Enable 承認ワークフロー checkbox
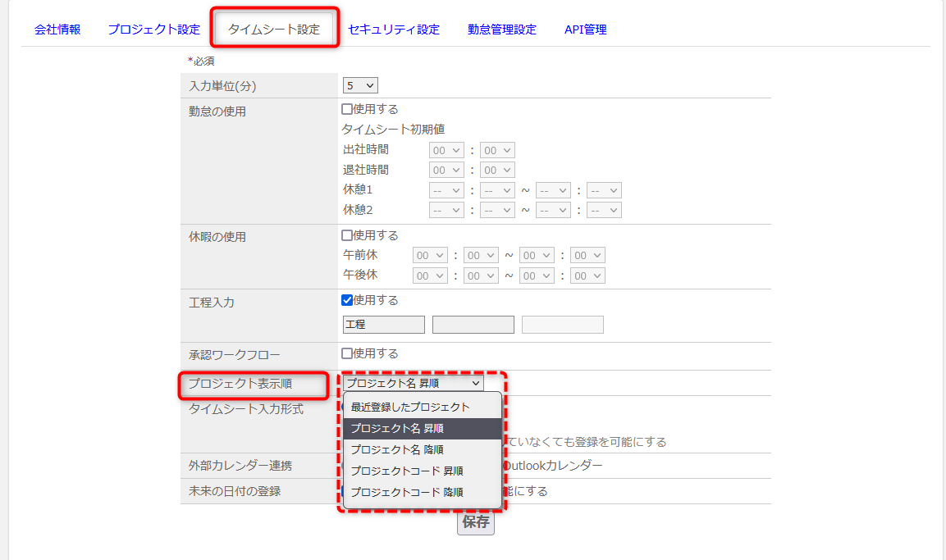 point(347,353)
